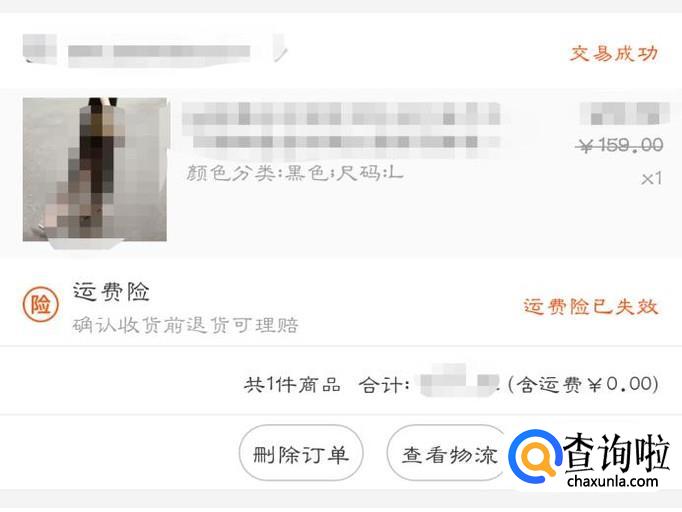Click the blurred shop name
This screenshot has height=512, width=682.
[x=159, y=51]
